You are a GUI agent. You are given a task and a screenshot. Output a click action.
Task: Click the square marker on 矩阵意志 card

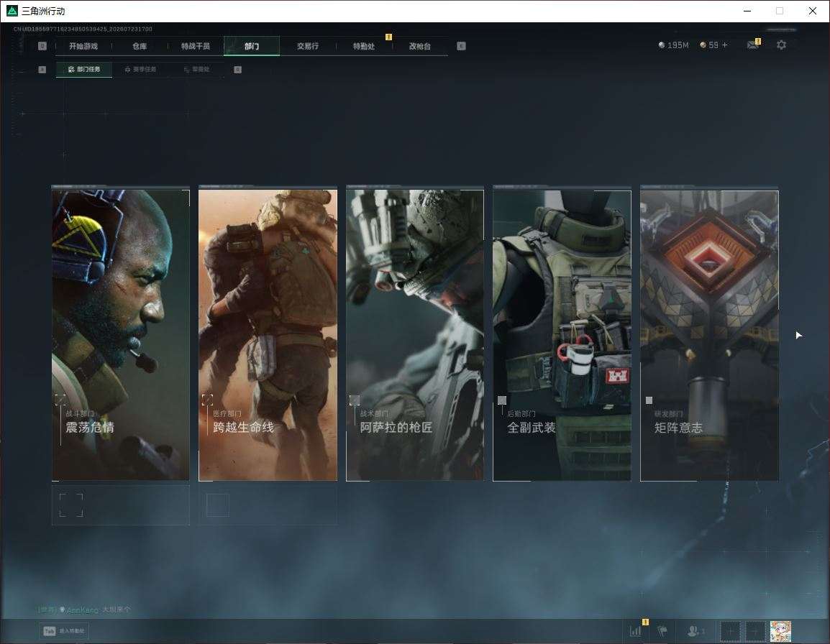point(649,400)
